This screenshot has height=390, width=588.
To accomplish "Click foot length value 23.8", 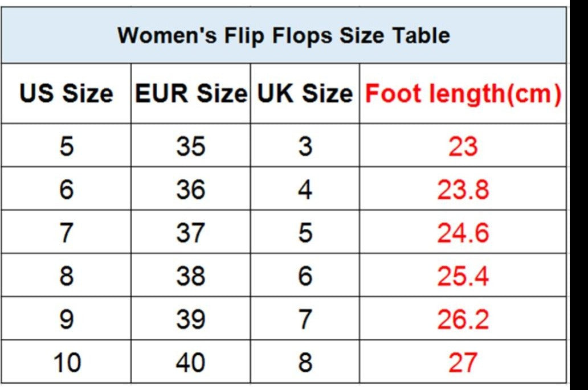I will 463,190.
